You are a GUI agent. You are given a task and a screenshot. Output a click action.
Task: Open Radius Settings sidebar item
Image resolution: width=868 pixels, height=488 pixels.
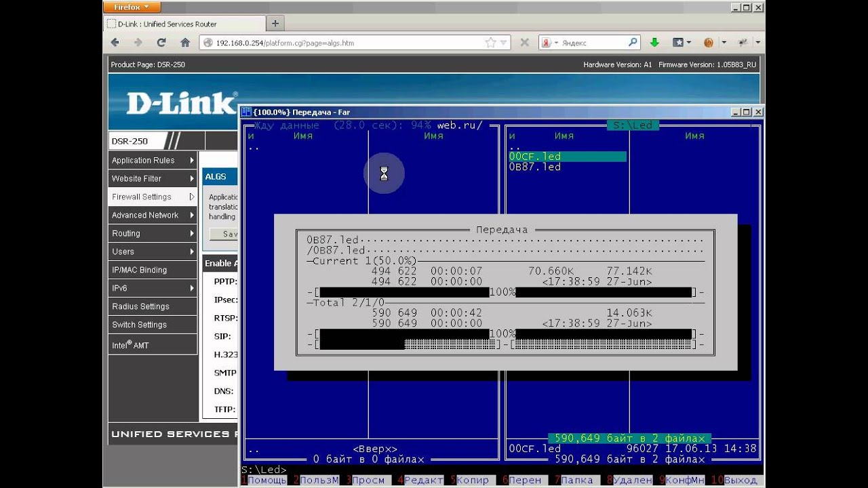click(153, 307)
